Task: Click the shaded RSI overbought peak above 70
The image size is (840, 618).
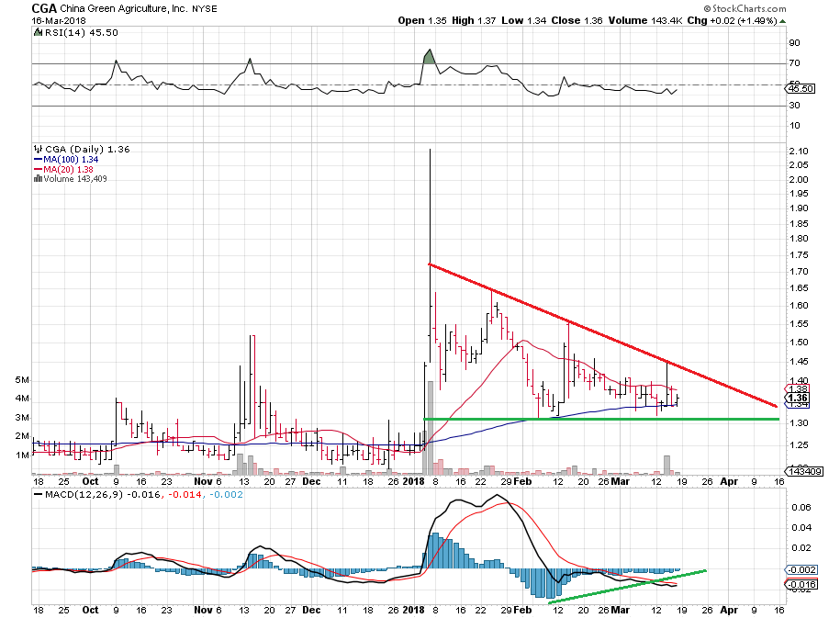Action: point(429,57)
